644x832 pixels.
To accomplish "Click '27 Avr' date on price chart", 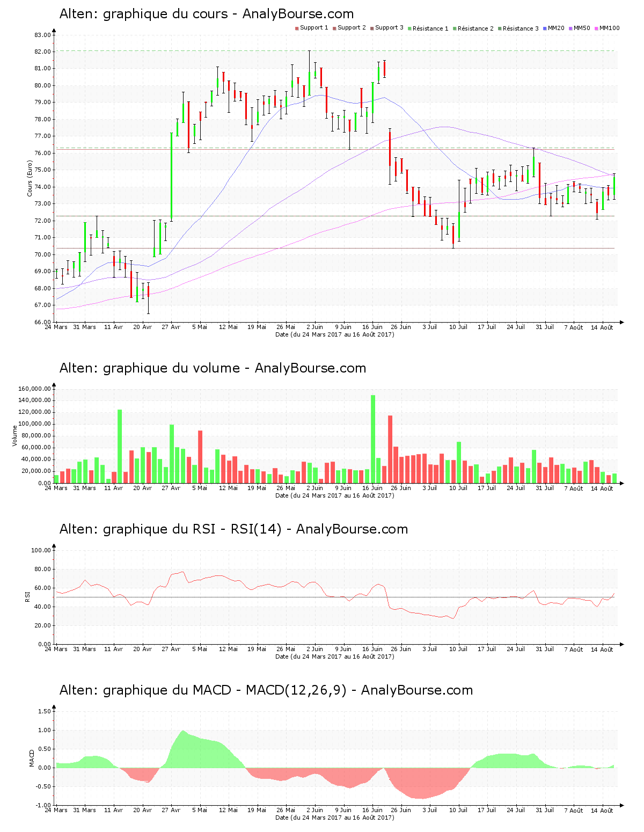I will (x=171, y=327).
